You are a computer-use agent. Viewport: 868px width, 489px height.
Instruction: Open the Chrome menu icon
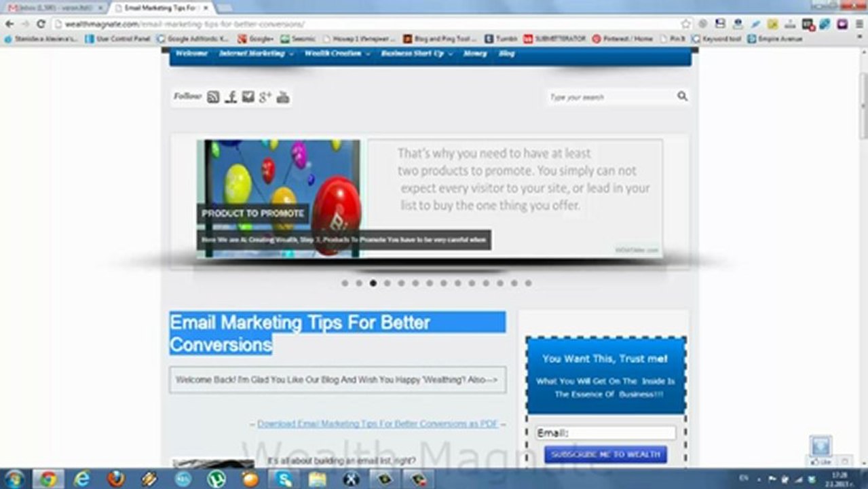point(858,24)
